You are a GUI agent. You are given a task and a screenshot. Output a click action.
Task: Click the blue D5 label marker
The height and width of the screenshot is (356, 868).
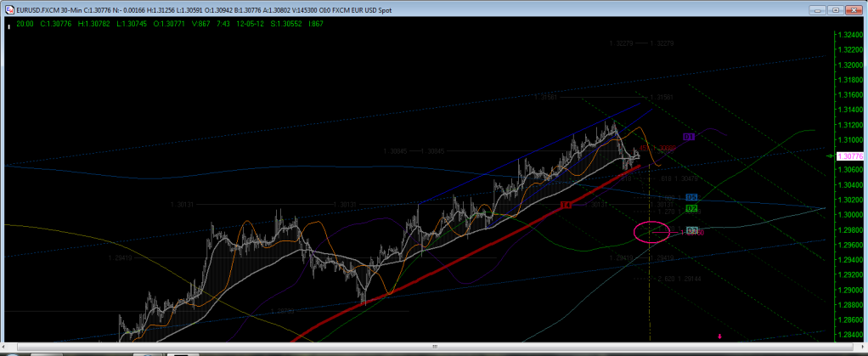pyautogui.click(x=692, y=197)
